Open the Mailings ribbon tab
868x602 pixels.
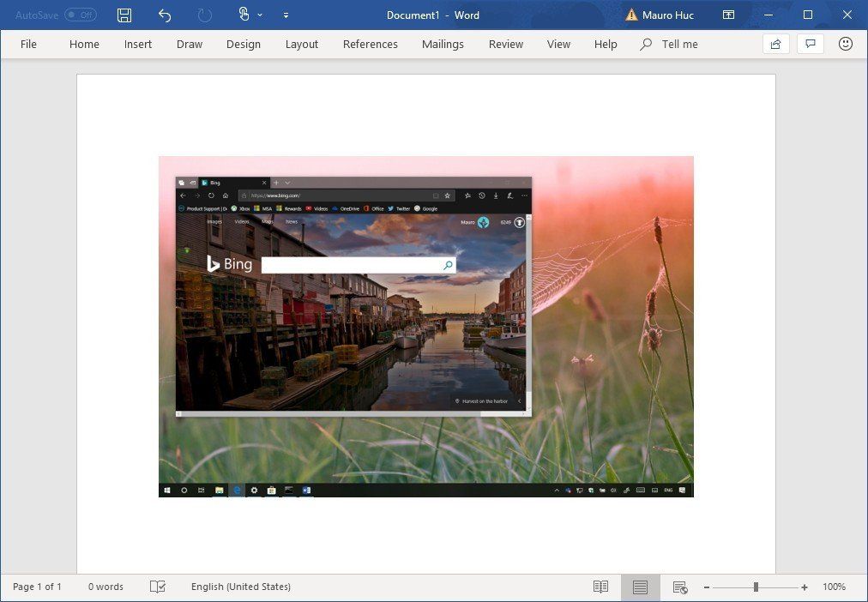[443, 44]
